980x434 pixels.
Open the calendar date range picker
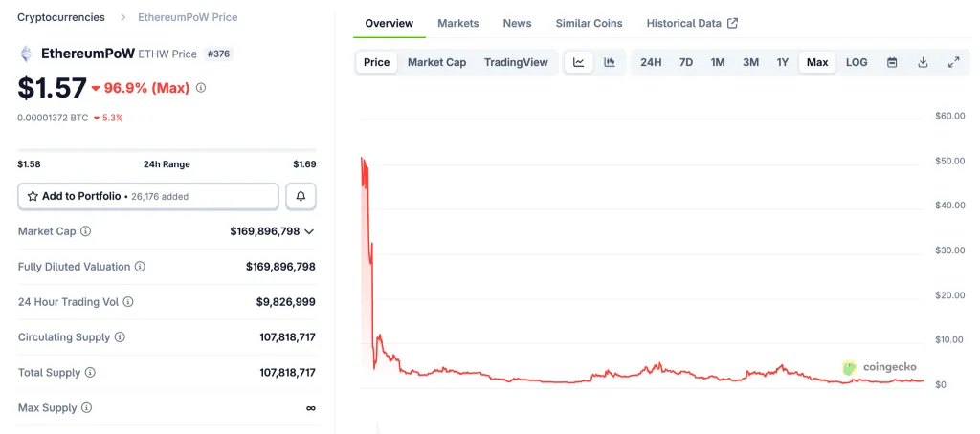click(x=892, y=62)
